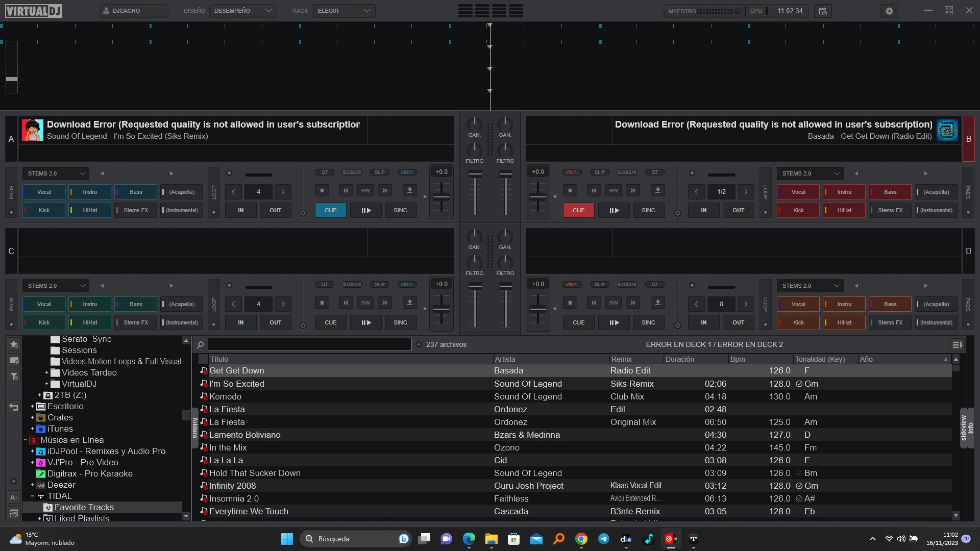Image resolution: width=980 pixels, height=551 pixels.
Task: Eject track on deck B
Action: point(657,190)
